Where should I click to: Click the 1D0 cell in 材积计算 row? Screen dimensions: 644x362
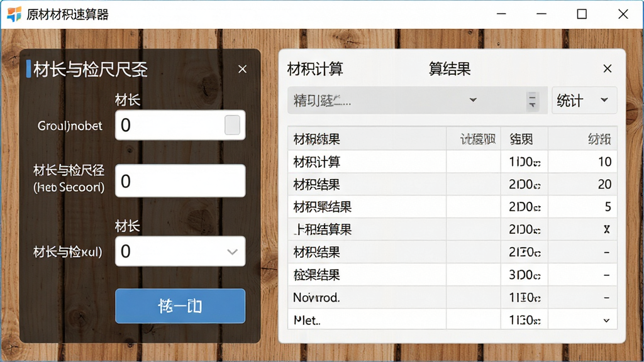pos(524,162)
